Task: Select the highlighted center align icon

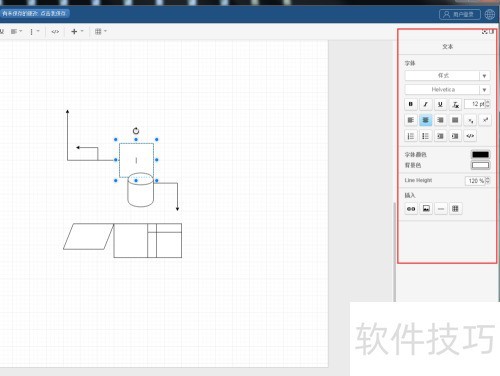Action: pos(425,120)
